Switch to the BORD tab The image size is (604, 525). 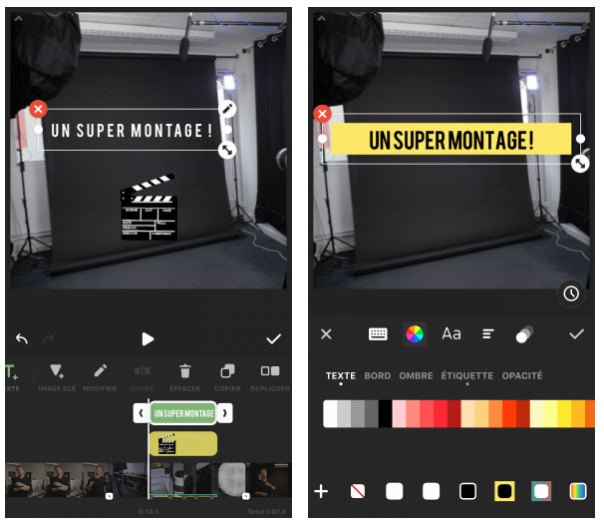(x=378, y=376)
